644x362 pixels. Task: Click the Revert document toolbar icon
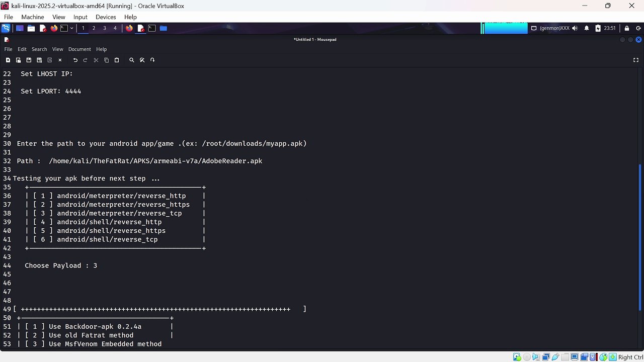coord(50,60)
